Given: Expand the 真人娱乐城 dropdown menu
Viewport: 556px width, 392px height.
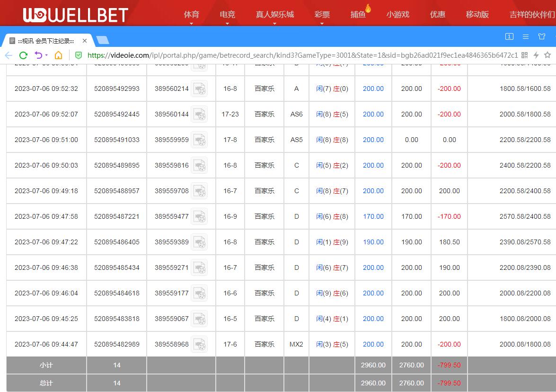Looking at the screenshot, I should [274, 23].
